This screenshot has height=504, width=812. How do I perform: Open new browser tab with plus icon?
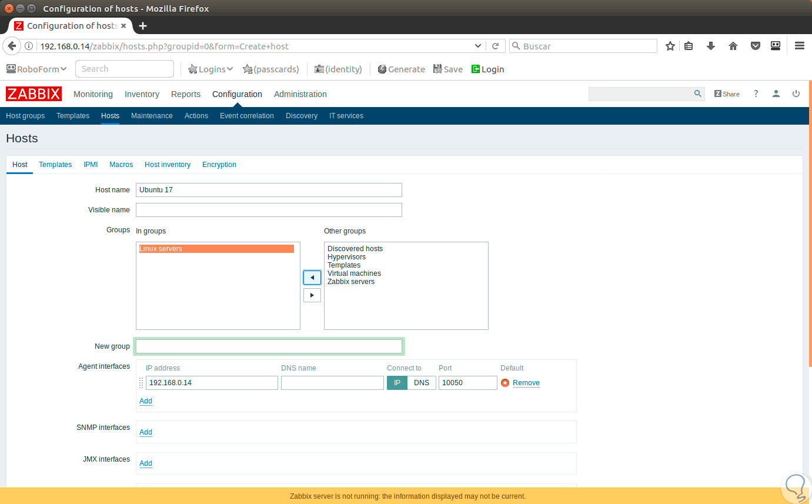pos(142,26)
